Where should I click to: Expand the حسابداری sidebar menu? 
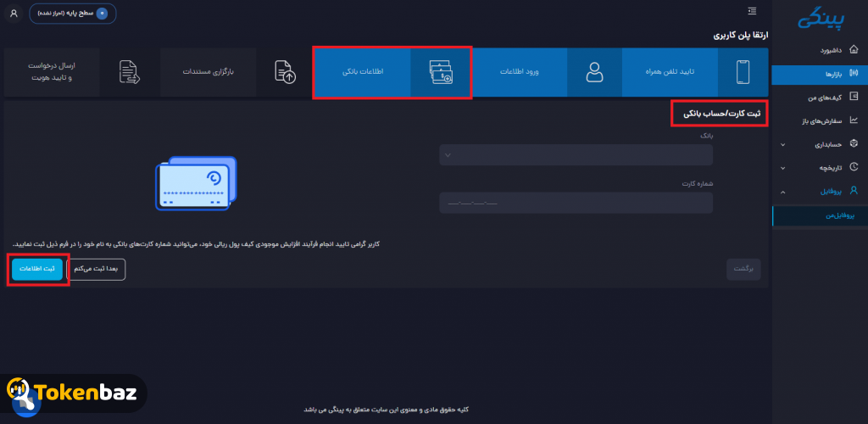[820, 144]
